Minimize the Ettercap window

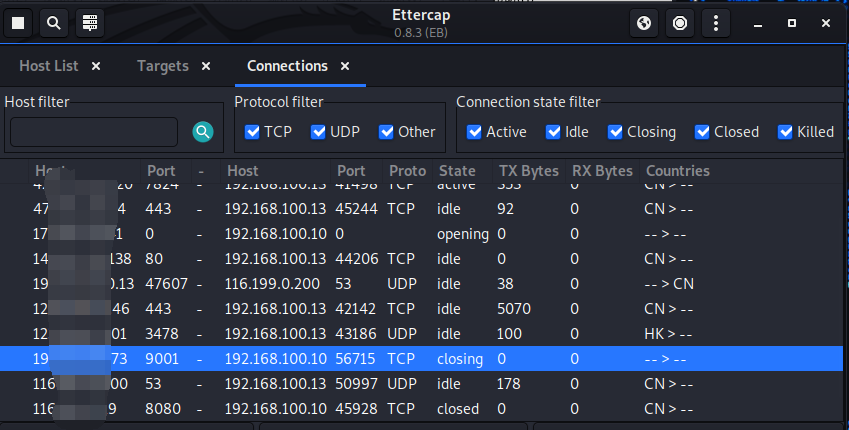click(x=758, y=23)
